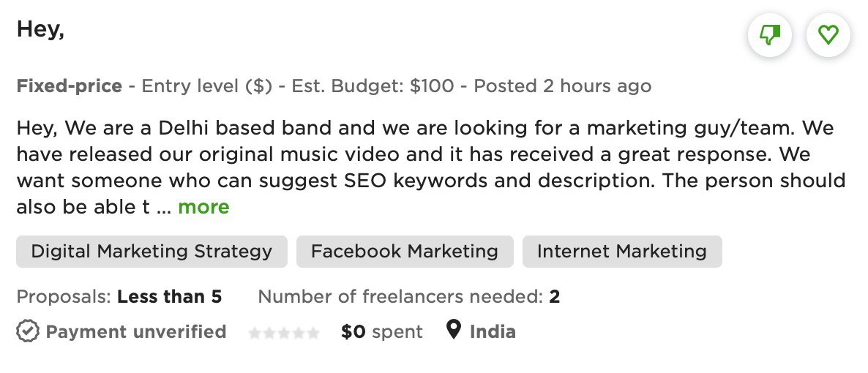Click the 'India' location text
This screenshot has height=373, width=868.
[493, 332]
